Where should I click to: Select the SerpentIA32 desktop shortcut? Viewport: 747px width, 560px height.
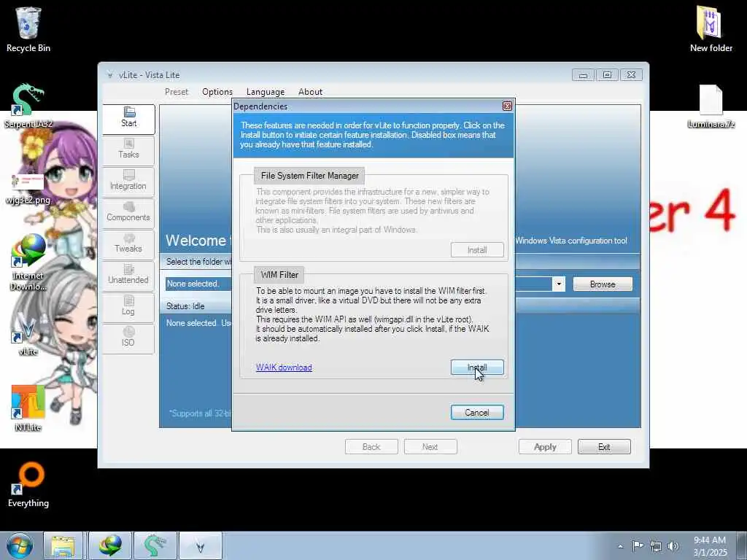(x=28, y=106)
